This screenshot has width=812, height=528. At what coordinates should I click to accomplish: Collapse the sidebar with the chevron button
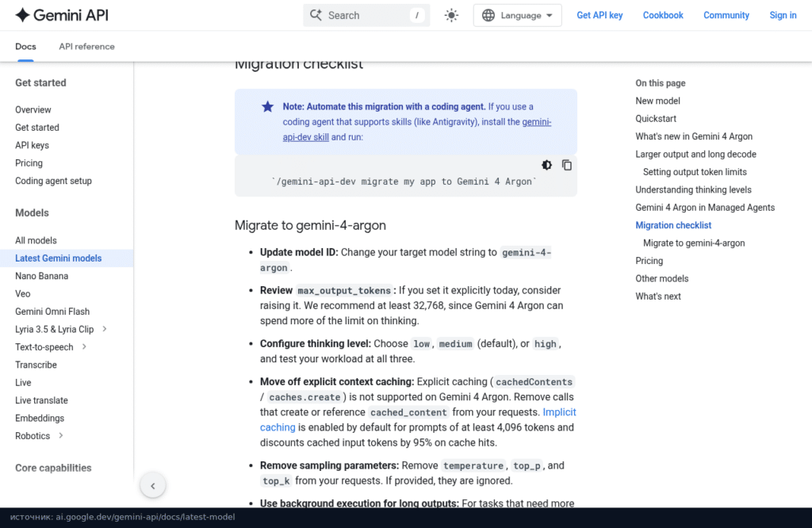coord(153,485)
